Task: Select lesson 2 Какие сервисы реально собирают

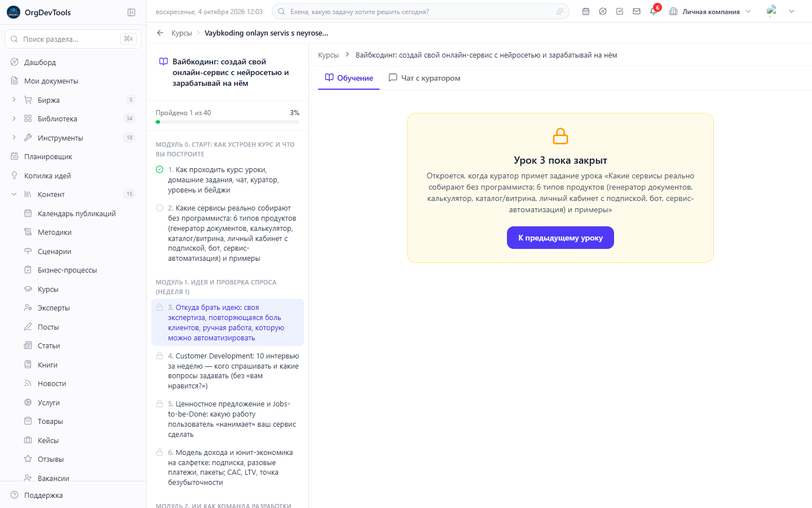Action: click(x=228, y=233)
